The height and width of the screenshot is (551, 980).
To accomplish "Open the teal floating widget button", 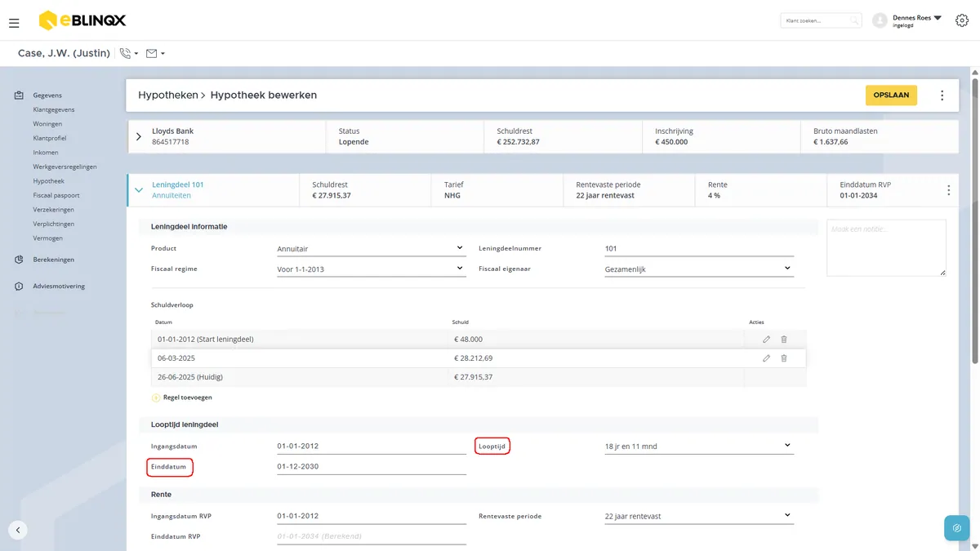I will click(956, 528).
